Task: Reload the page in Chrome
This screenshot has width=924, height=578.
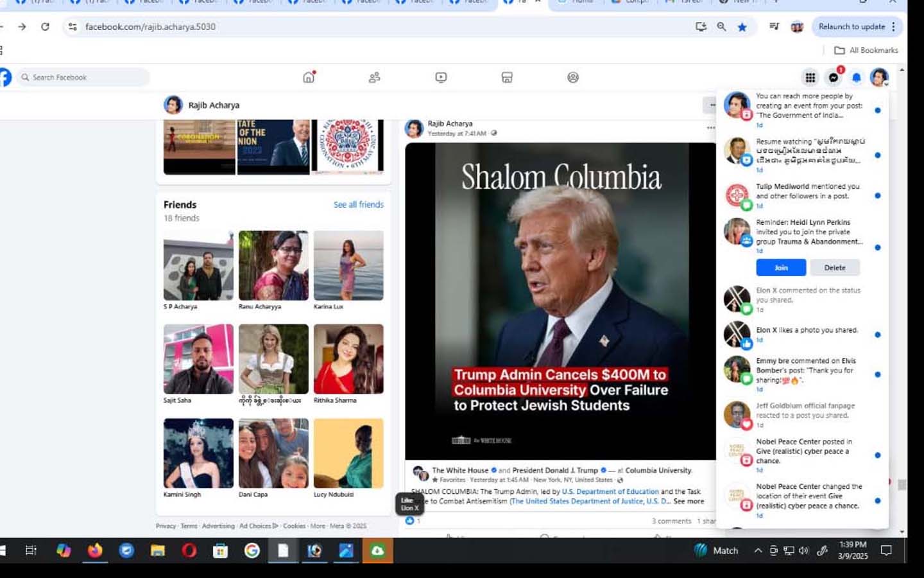Action: tap(45, 26)
